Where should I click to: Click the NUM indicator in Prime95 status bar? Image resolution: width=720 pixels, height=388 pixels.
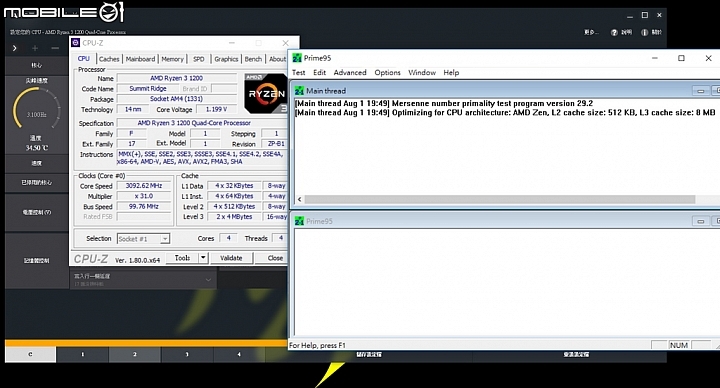[x=679, y=345]
